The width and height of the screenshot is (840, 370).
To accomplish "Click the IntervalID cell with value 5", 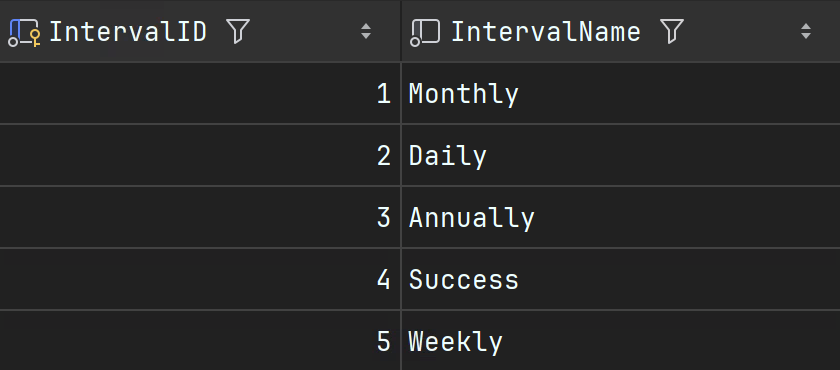I will pos(200,341).
